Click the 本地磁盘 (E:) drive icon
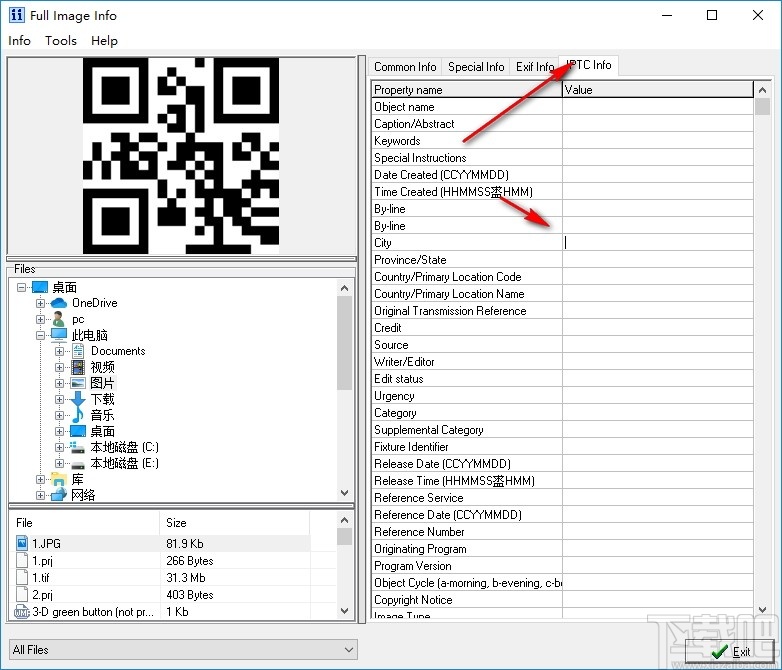 click(77, 464)
